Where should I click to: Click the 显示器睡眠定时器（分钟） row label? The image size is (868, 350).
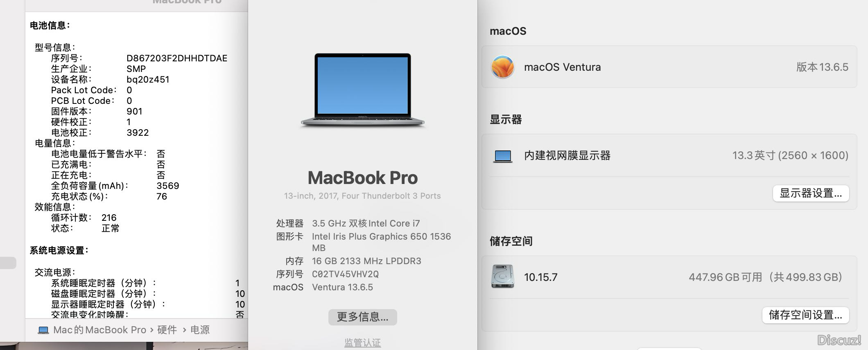(x=108, y=304)
